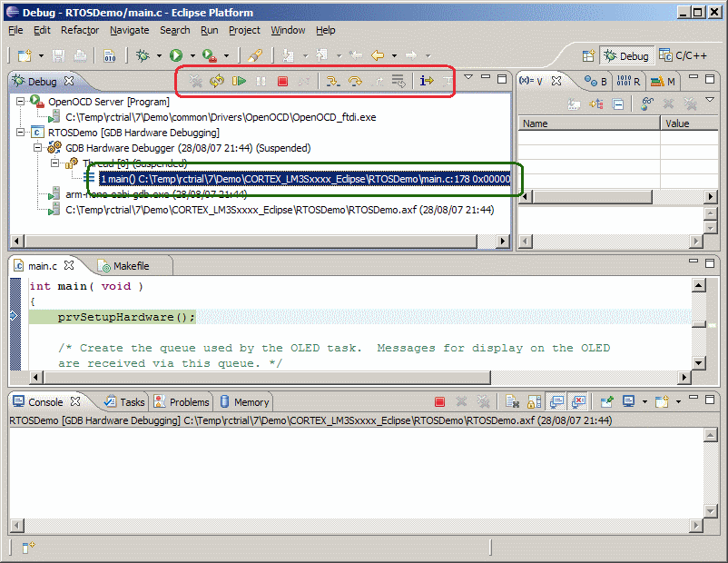This screenshot has width=728, height=563.
Task: Click the New wizard icon in main toolbar
Action: (25, 55)
